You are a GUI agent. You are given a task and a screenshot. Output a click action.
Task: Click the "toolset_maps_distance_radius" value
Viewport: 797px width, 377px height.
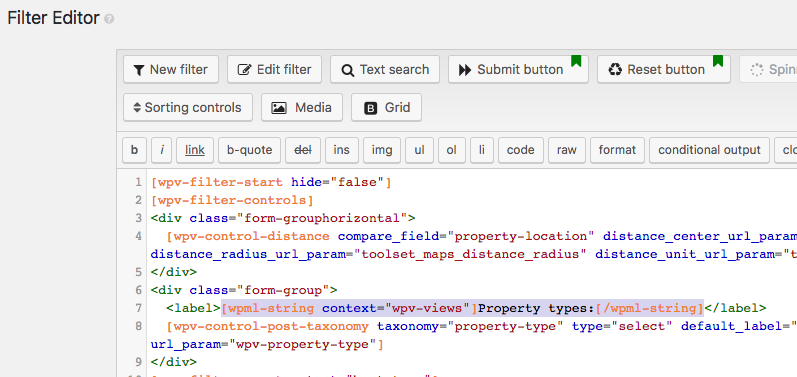[470, 254]
